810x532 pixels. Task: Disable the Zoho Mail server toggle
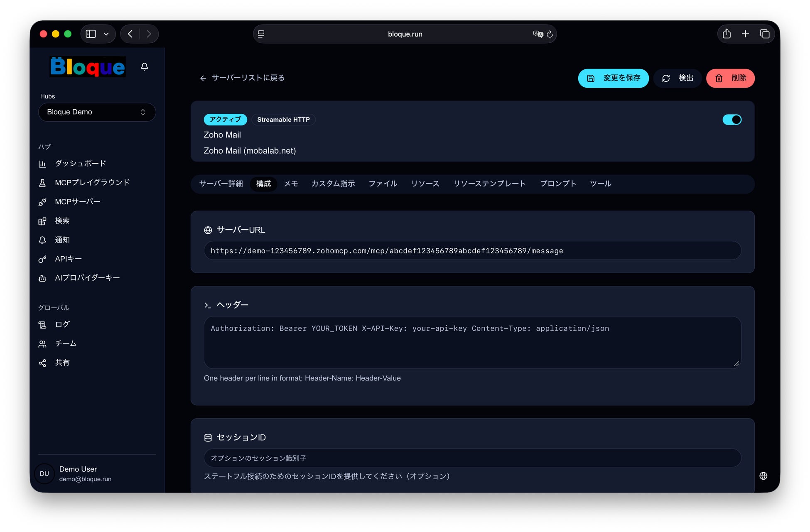point(732,120)
